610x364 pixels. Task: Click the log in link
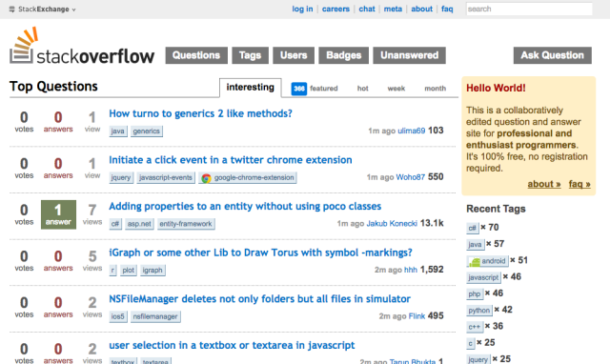[302, 9]
